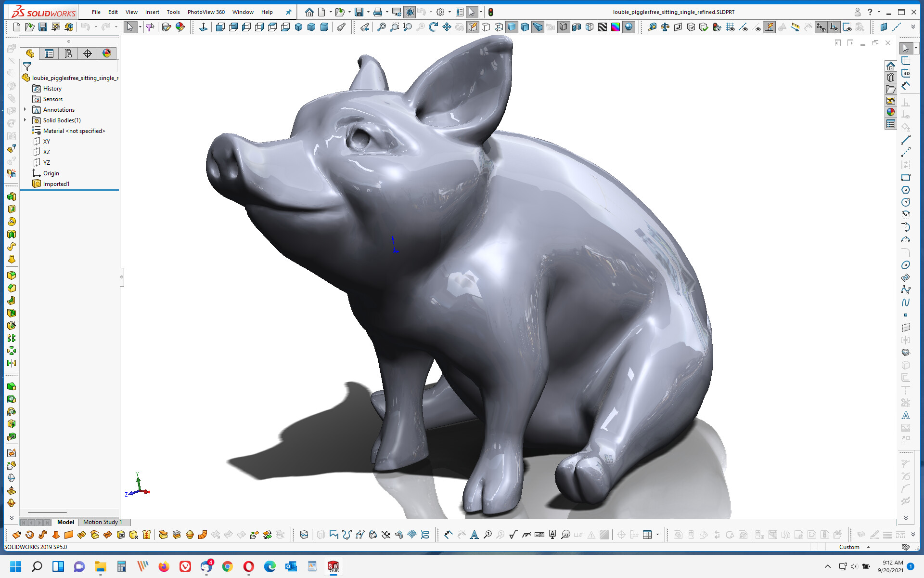Open Appearances, Scenes and Decals in the task pane
Image resolution: width=924 pixels, height=578 pixels.
[x=891, y=112]
